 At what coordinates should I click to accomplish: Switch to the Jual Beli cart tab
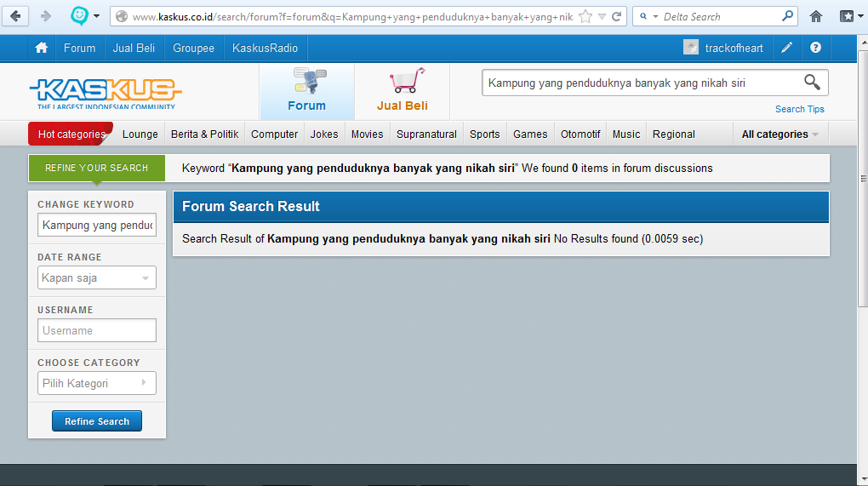pyautogui.click(x=403, y=91)
